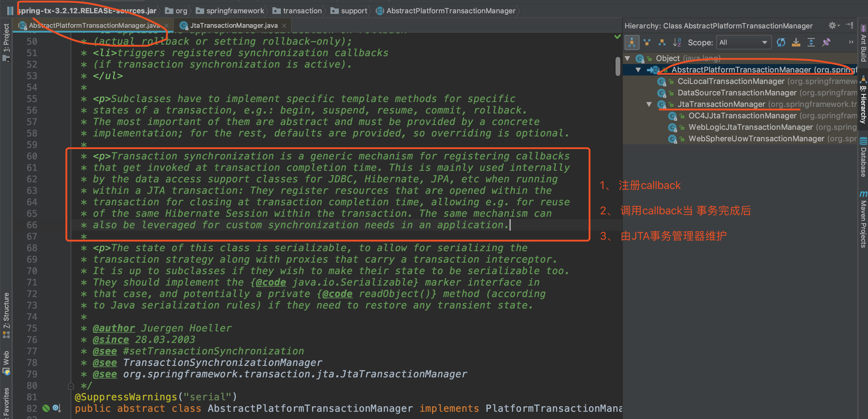Toggle the pin tab pushpin icon

click(x=826, y=43)
